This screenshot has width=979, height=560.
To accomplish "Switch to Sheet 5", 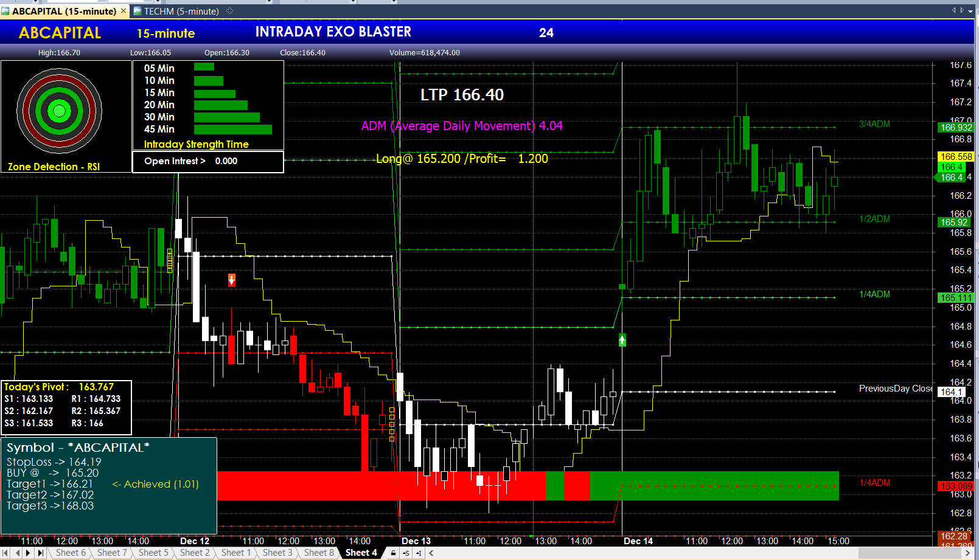I will click(x=153, y=553).
